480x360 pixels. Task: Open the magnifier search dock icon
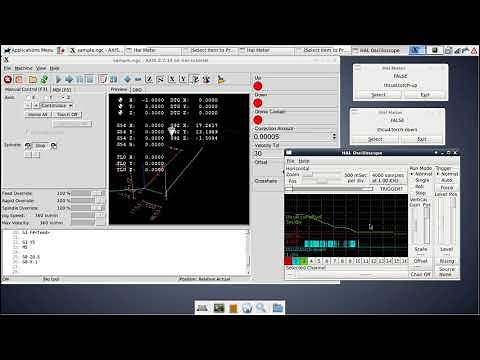(x=261, y=308)
